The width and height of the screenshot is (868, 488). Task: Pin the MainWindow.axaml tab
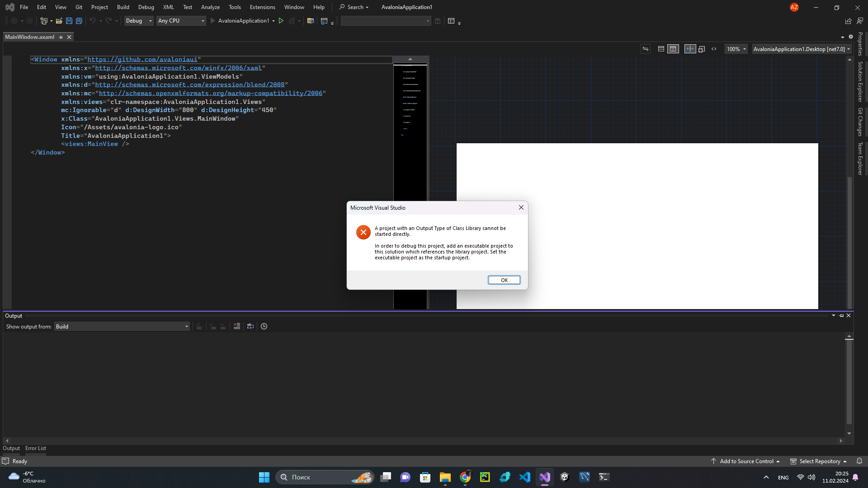click(61, 37)
